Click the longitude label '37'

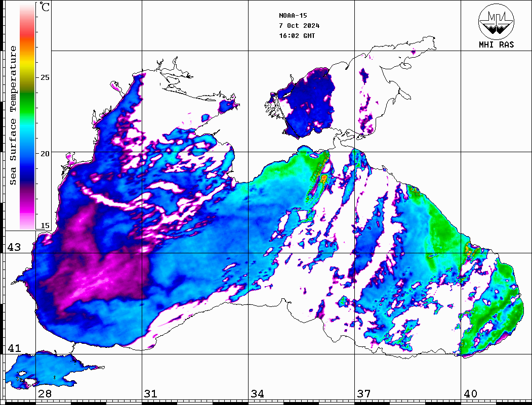[364, 394]
